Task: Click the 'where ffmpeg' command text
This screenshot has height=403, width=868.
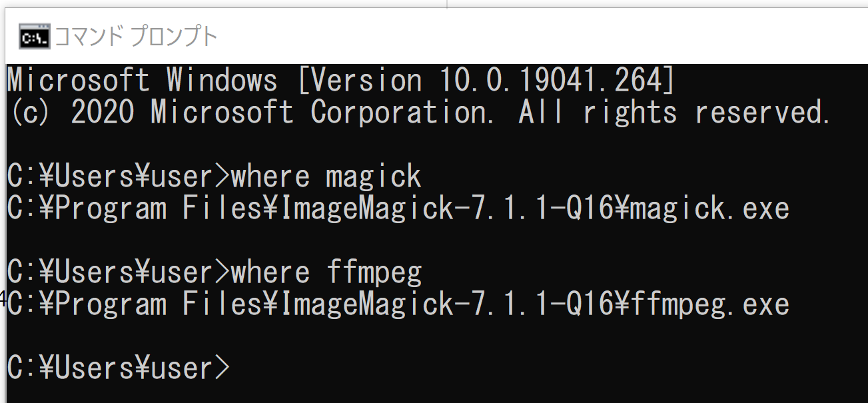Action: (x=326, y=272)
